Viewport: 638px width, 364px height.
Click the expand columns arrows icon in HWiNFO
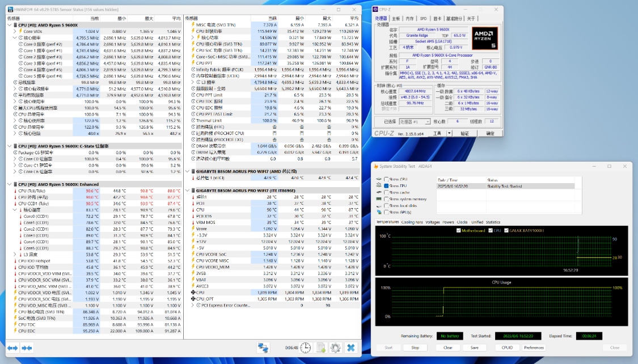coord(12,347)
